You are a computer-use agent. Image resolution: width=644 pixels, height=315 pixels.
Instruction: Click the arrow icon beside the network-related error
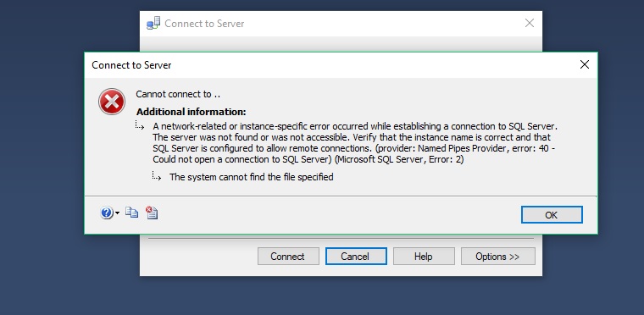(140, 125)
